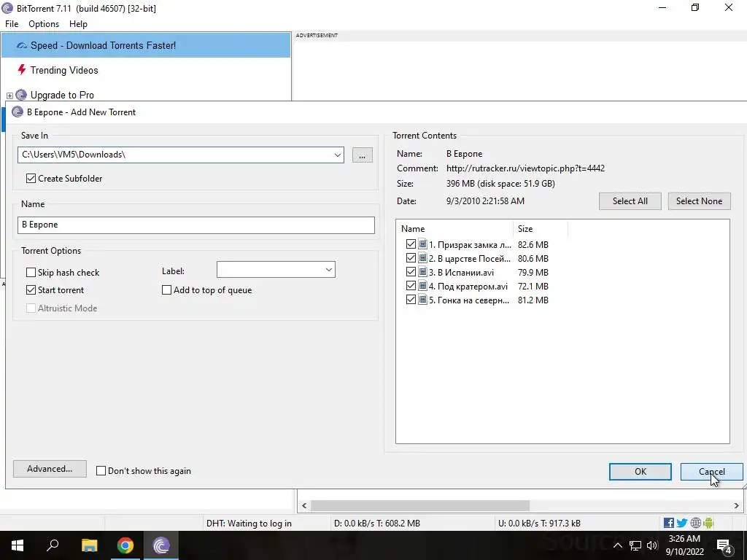Click BitTorrent taskbar icon
747x560 pixels.
[x=161, y=545]
